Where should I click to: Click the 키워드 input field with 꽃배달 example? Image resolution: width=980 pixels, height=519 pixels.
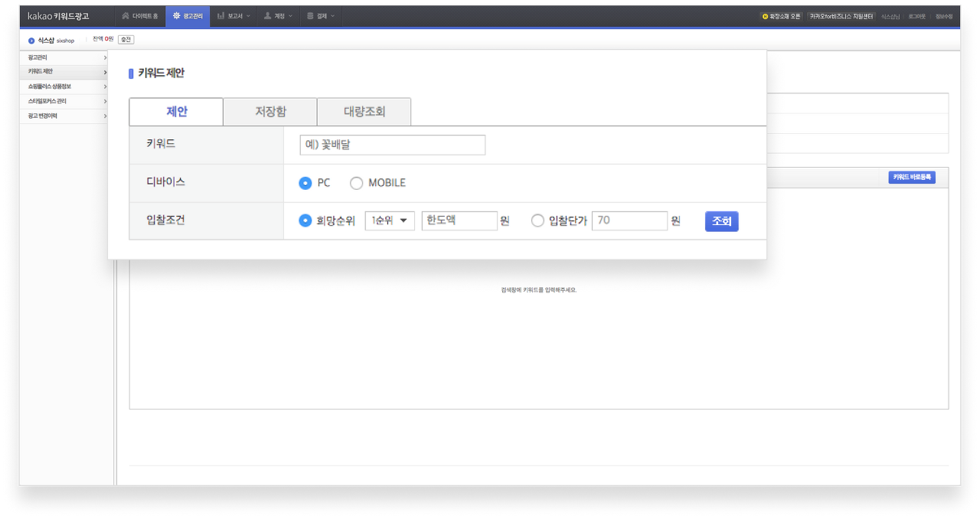click(393, 145)
